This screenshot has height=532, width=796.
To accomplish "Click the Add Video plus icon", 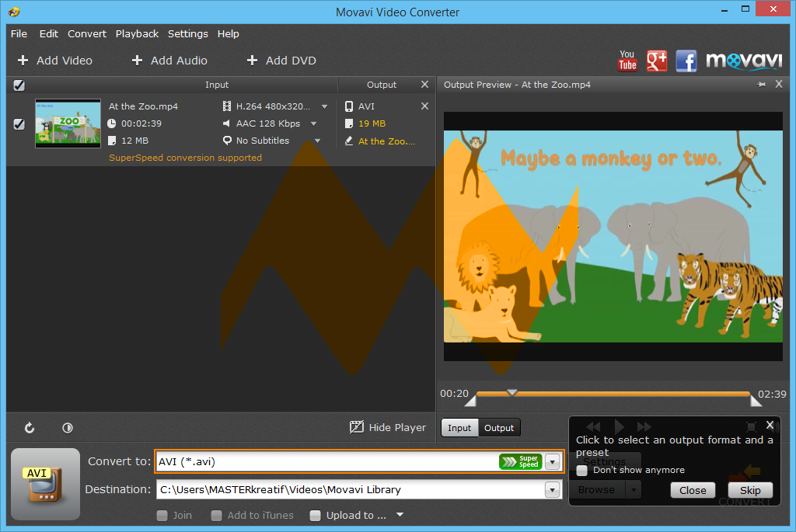I will pyautogui.click(x=23, y=61).
